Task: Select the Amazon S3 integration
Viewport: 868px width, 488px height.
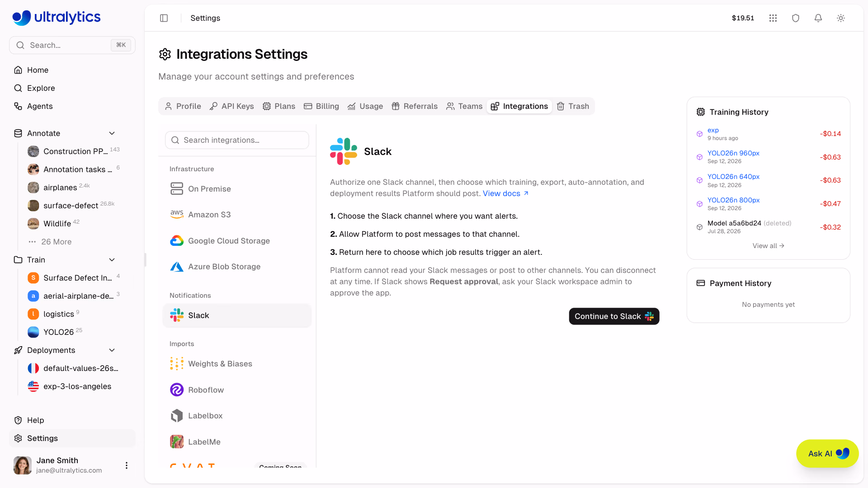Action: click(237, 215)
